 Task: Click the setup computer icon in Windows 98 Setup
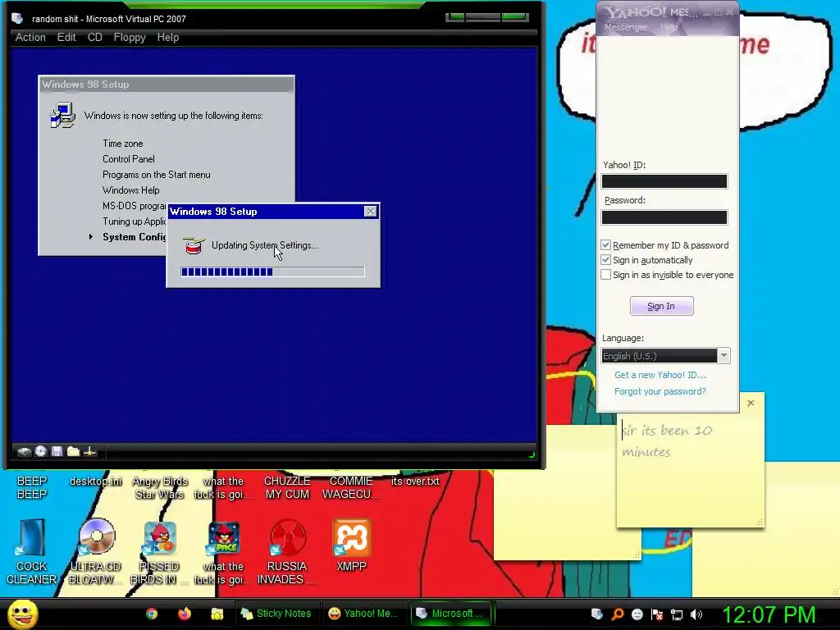coord(62,115)
